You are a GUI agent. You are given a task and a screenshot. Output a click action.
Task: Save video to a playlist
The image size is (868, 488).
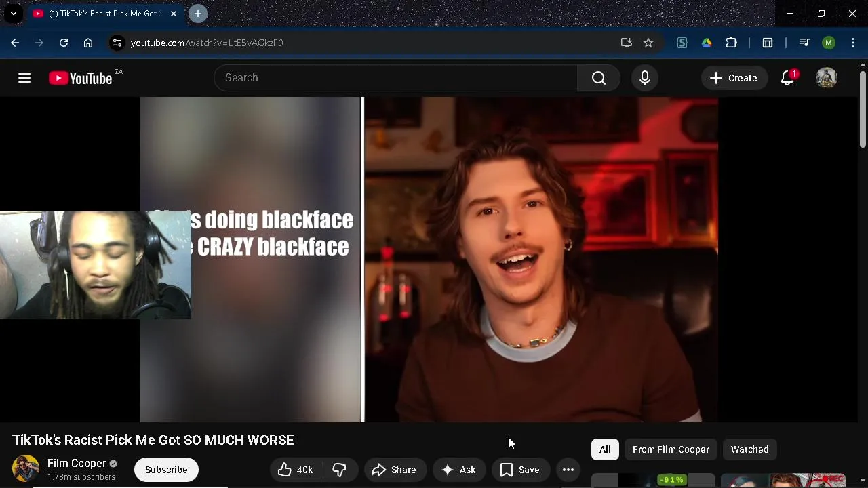tap(520, 470)
